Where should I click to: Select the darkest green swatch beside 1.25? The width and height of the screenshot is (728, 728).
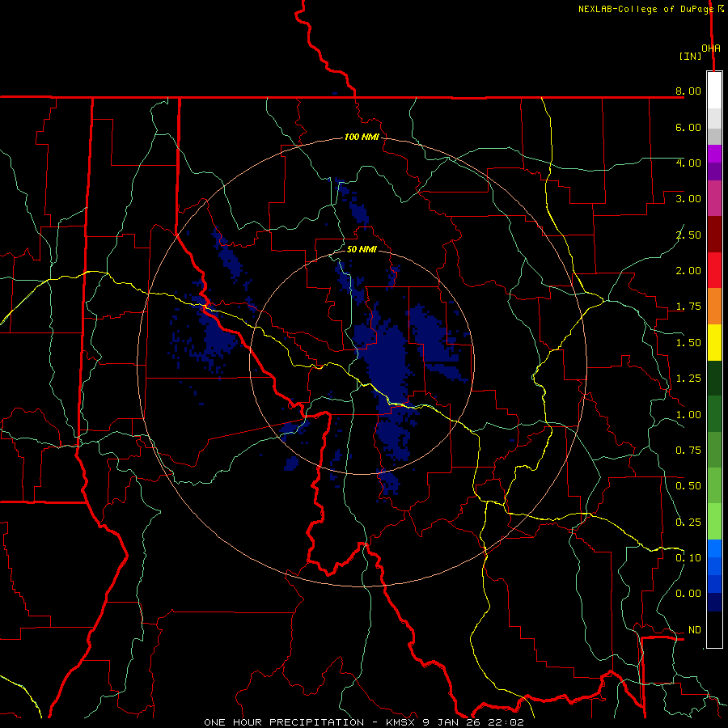pyautogui.click(x=714, y=379)
